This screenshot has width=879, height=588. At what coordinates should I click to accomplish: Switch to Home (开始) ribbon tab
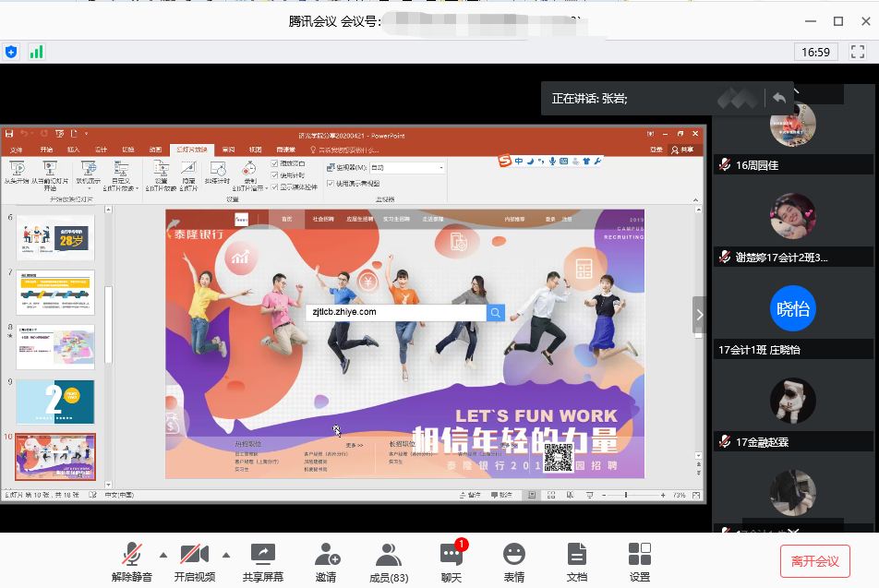coord(46,150)
